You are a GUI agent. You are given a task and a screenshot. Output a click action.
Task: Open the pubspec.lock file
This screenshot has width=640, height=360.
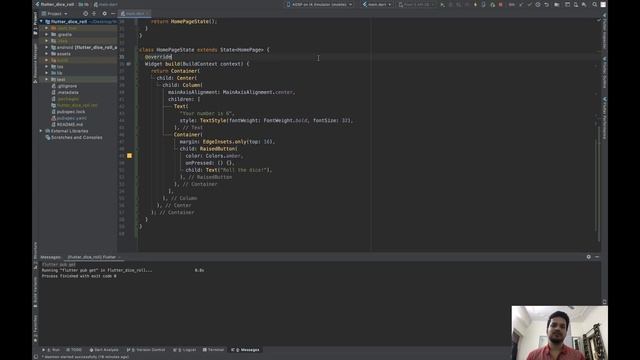[x=68, y=111]
